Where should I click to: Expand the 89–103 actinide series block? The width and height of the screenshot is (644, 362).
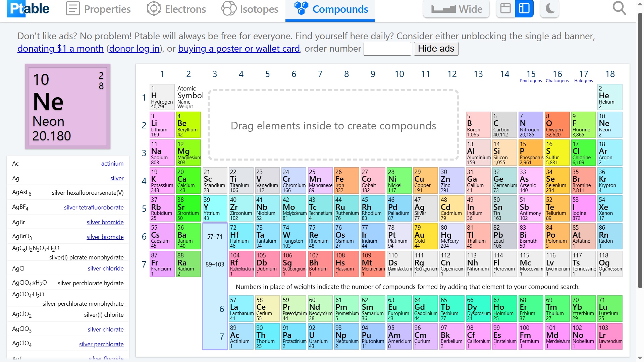coord(215,264)
